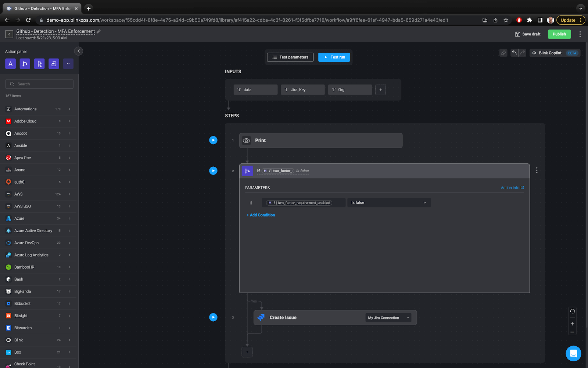Open the kebab menu next to Publish
Viewport: 588px width, 368px height.
coord(580,34)
